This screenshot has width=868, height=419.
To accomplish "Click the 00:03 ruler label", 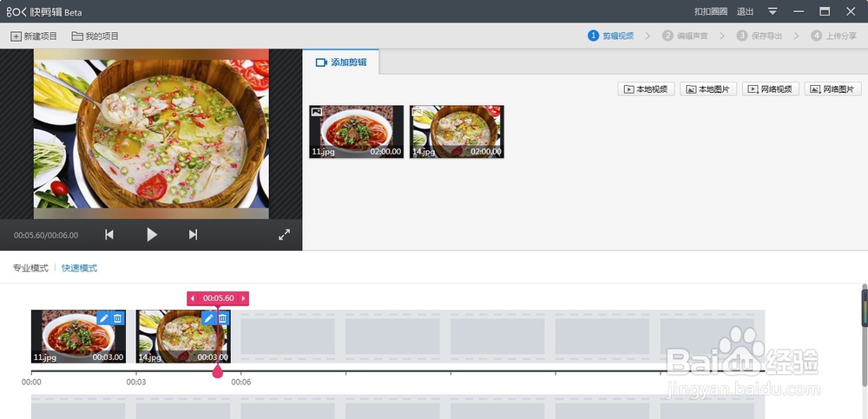I will pos(136,382).
